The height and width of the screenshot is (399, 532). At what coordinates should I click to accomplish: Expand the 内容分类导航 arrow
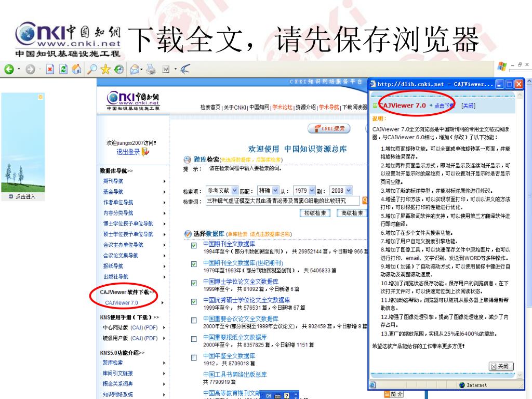tap(164, 213)
